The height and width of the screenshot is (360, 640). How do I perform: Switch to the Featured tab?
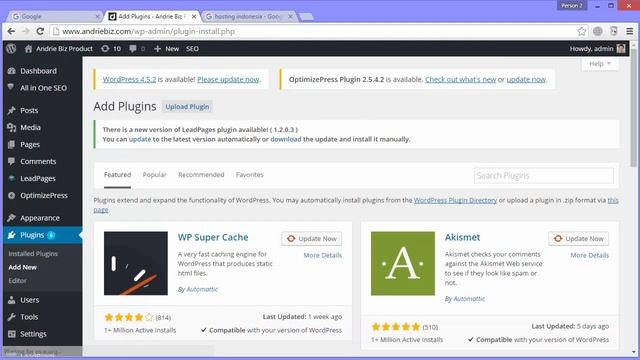click(x=118, y=175)
